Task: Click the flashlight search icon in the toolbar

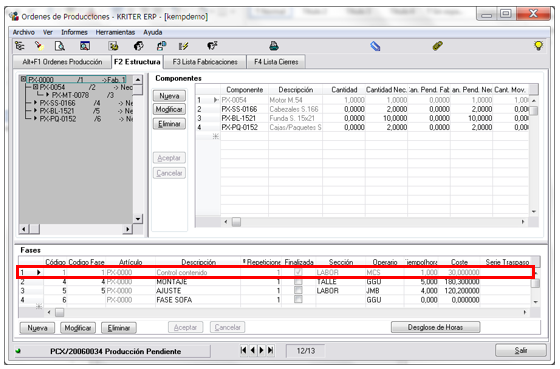Action: click(x=39, y=46)
